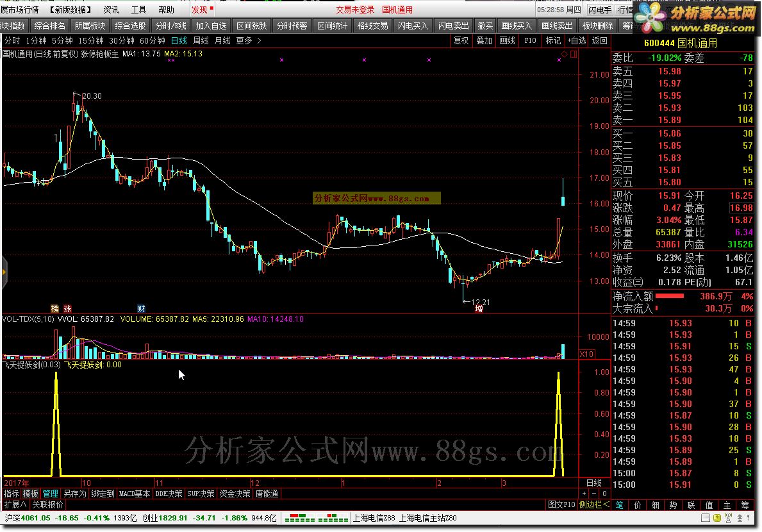Collapse the sidebar with 侧边栏<
This screenshot has width=762, height=532.
tap(594, 505)
